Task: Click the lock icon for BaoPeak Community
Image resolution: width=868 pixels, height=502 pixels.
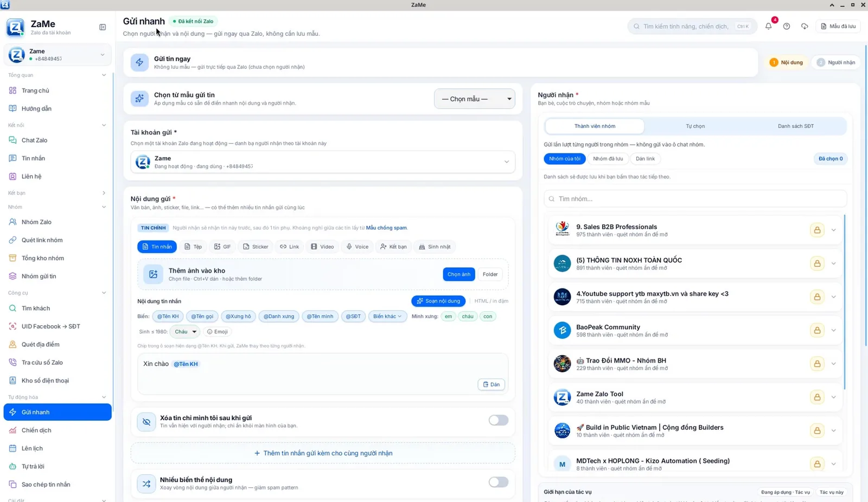Action: [x=817, y=330]
